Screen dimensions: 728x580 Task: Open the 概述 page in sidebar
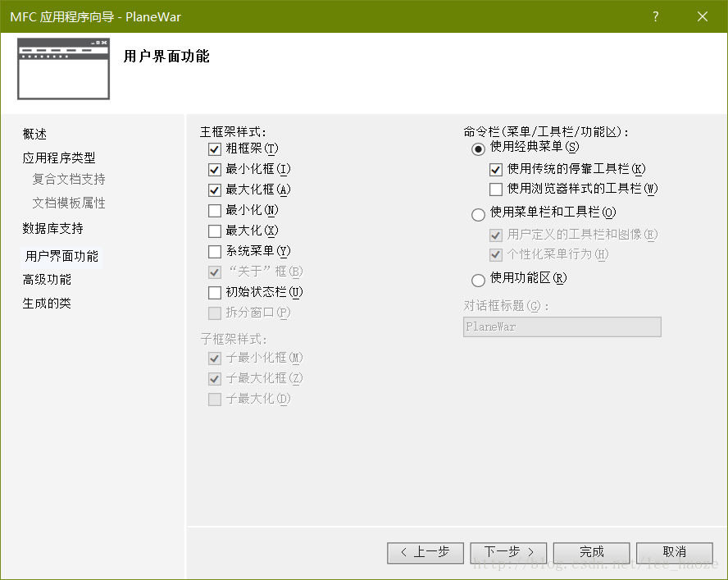click(34, 135)
